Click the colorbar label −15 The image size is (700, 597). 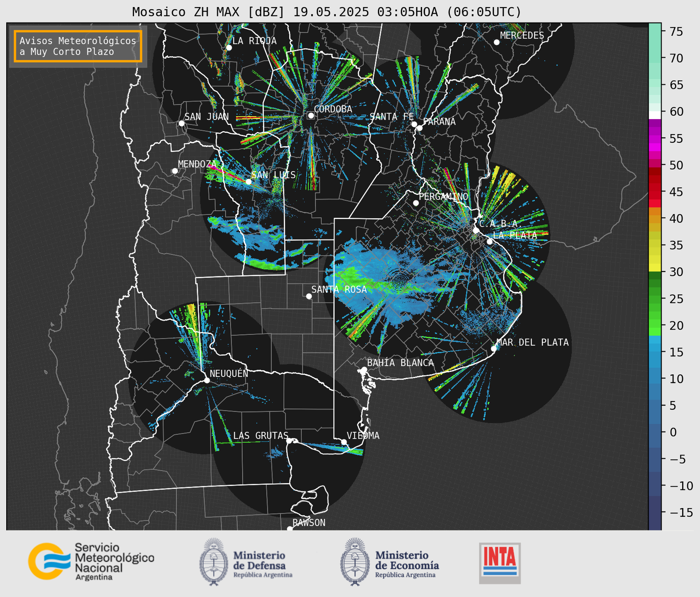[x=681, y=512]
